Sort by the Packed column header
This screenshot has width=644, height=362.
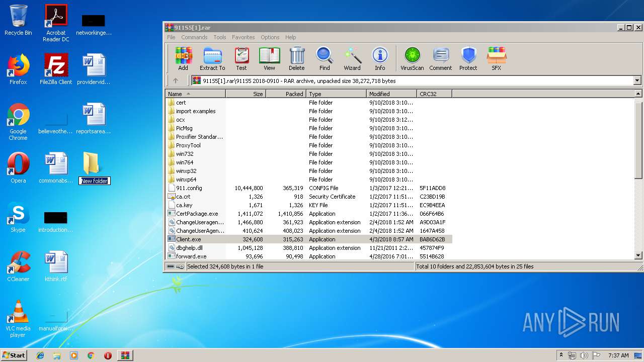tap(286, 94)
